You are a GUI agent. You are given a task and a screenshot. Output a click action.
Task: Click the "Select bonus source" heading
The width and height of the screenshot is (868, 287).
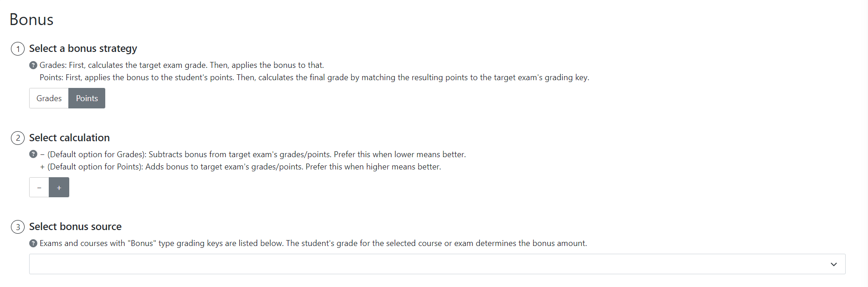(75, 226)
